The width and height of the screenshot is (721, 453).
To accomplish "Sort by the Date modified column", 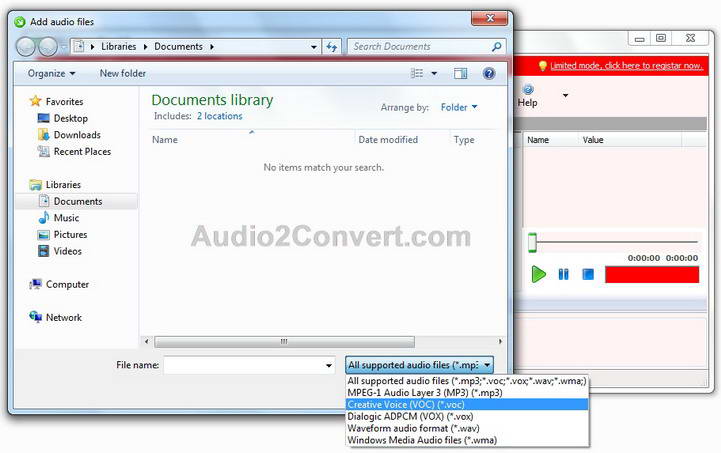I will (388, 140).
